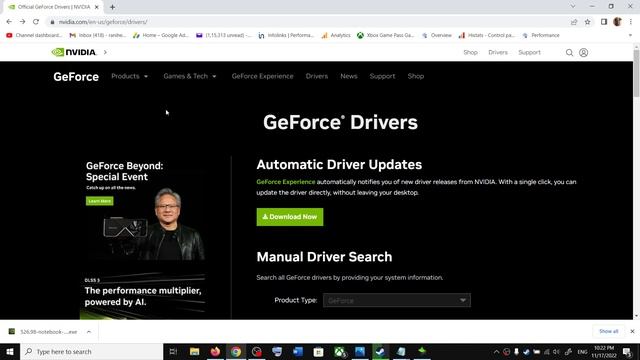Open the Product Type GeForce combo box
The height and width of the screenshot is (360, 640).
tap(397, 300)
